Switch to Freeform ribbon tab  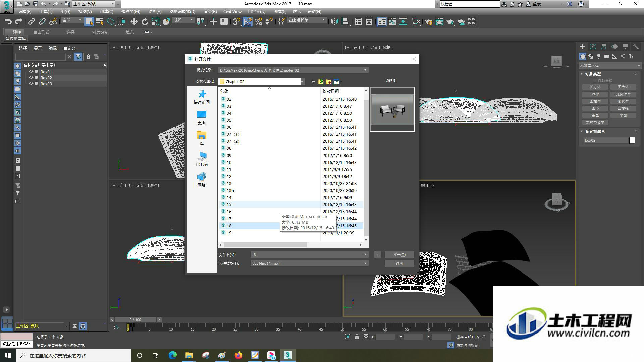click(41, 32)
